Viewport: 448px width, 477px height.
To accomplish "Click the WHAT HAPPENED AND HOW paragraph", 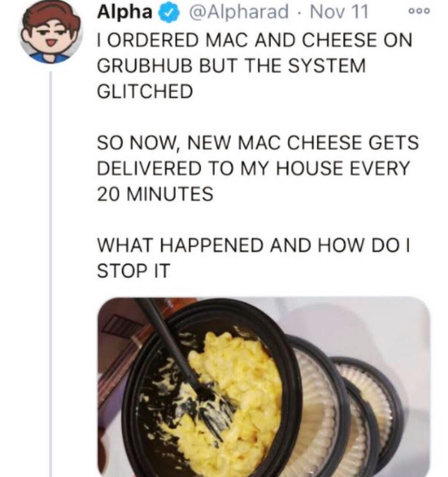I will (253, 257).
